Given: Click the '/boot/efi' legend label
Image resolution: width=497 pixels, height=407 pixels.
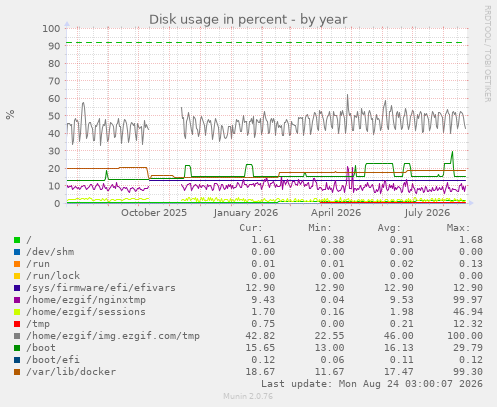Looking at the screenshot, I should coord(53,360).
